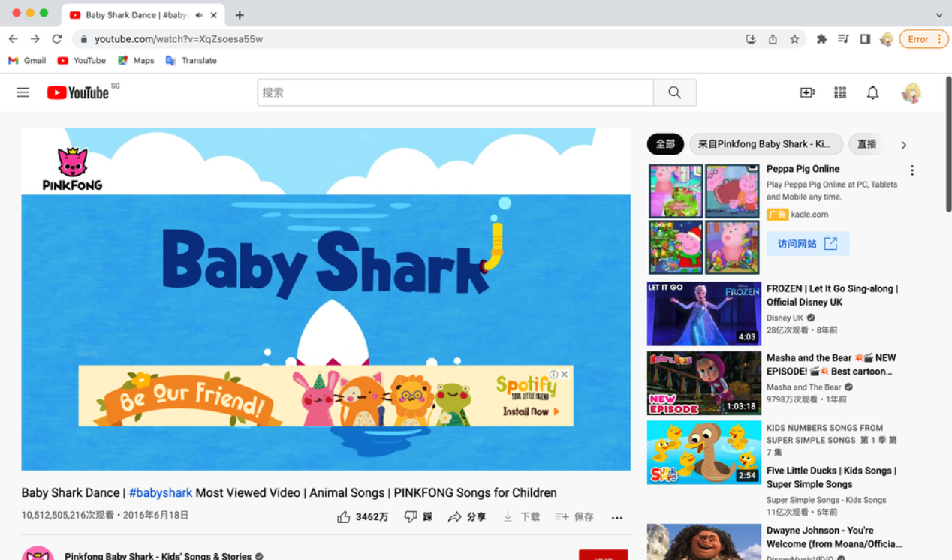Image resolution: width=952 pixels, height=560 pixels.
Task: Reload the current page
Action: [x=56, y=39]
